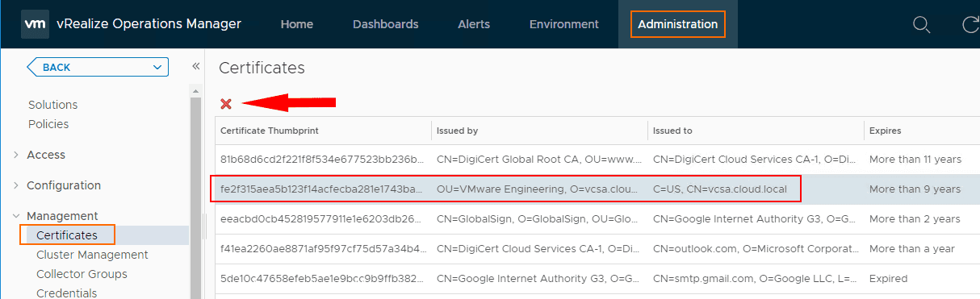
Task: Sort by Issued to column
Action: click(x=756, y=131)
